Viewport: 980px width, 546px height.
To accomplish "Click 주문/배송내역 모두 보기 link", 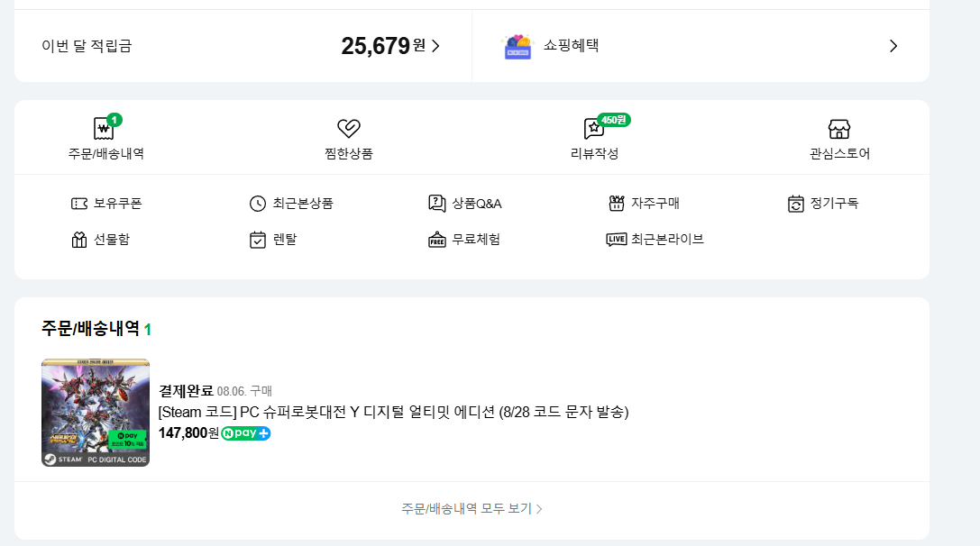I will [472, 509].
